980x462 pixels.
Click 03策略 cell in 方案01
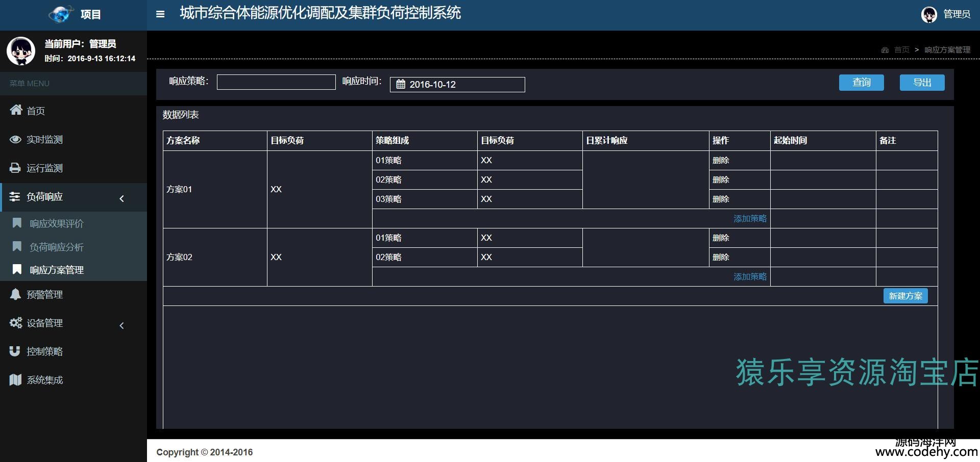pos(425,199)
